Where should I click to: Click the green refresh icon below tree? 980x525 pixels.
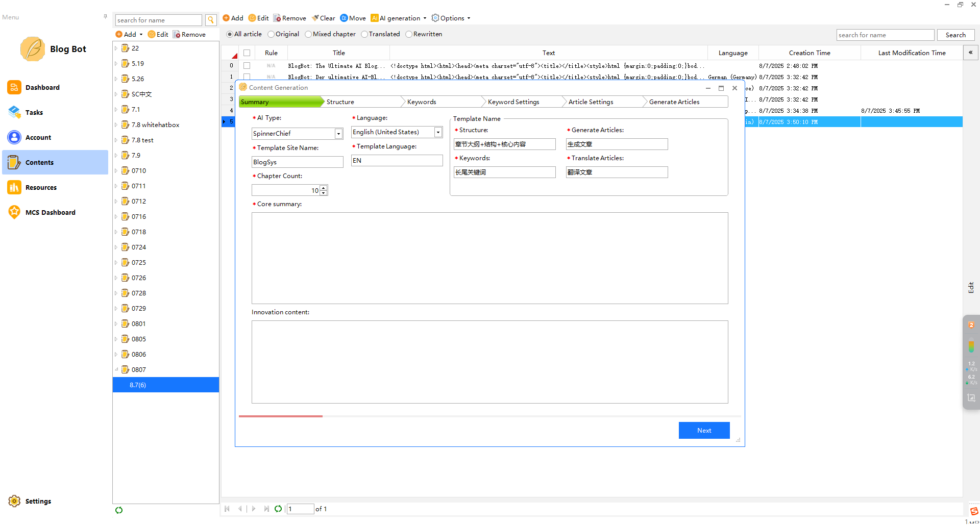pyautogui.click(x=119, y=510)
